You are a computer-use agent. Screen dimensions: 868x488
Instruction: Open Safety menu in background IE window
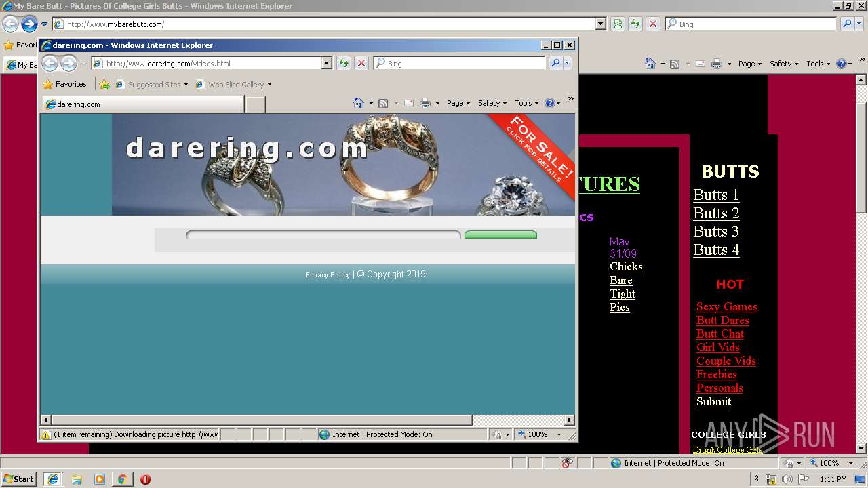784,64
